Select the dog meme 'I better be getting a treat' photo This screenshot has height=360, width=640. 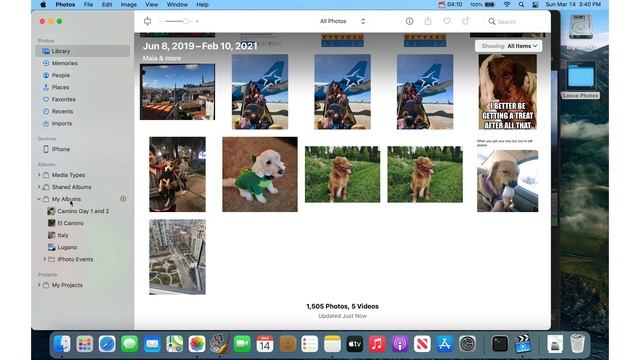point(508,92)
